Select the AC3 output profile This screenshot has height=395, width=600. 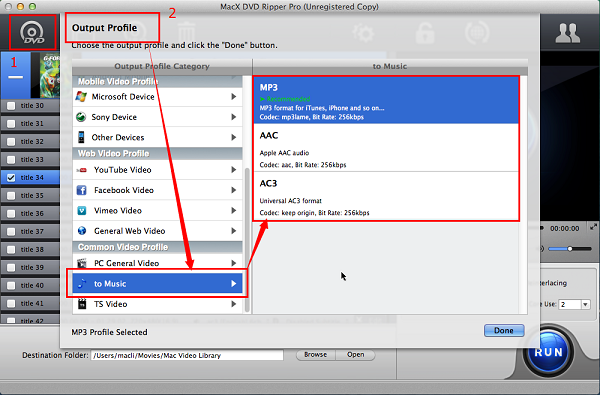coord(386,196)
